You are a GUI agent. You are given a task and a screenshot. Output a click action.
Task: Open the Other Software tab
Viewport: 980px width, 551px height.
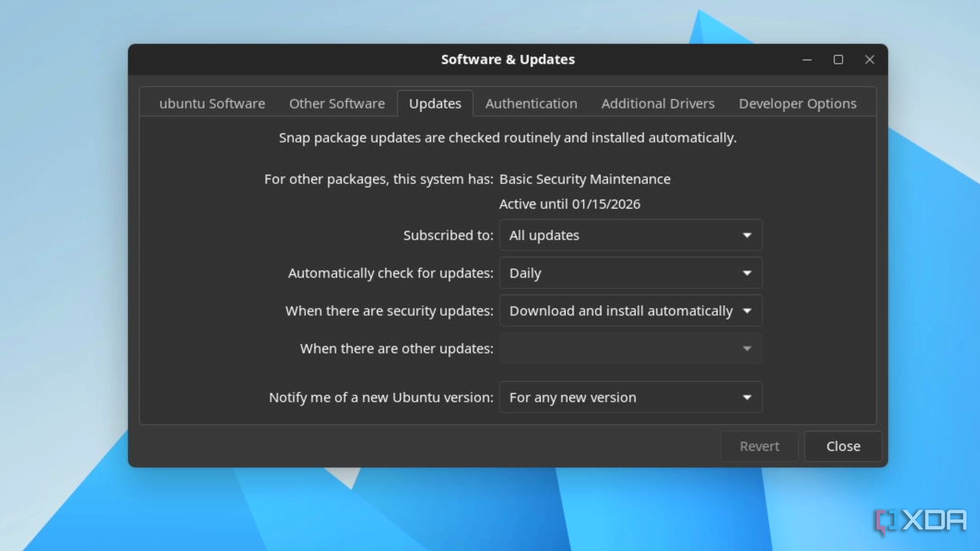pyautogui.click(x=337, y=104)
